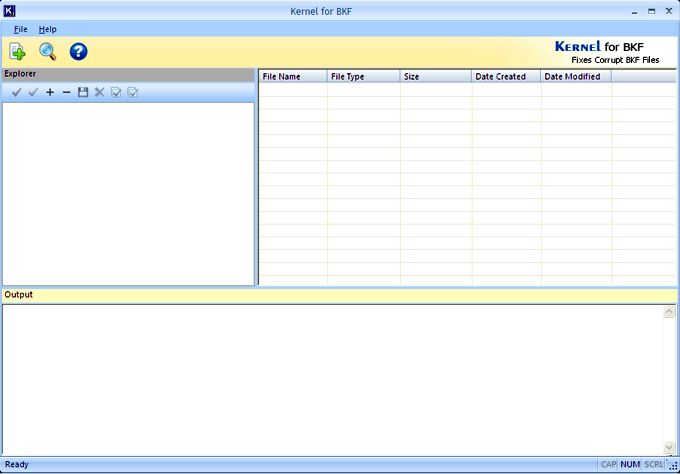Click the Date Modified column header

point(576,76)
